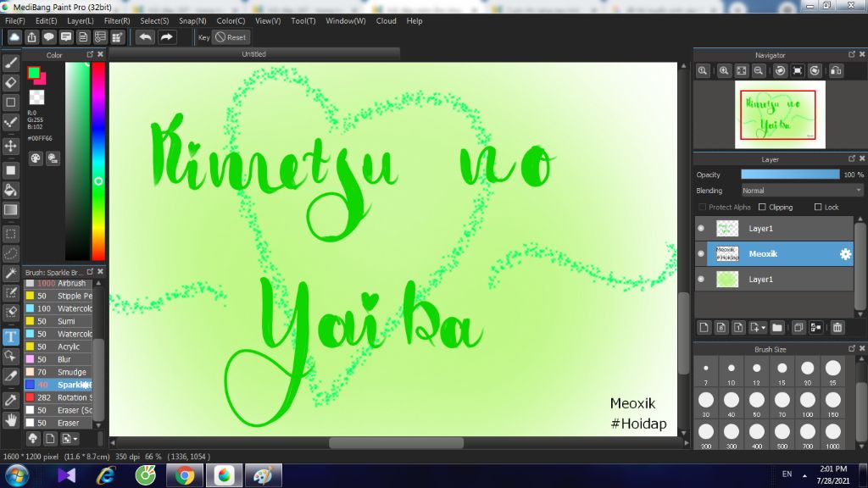The height and width of the screenshot is (488, 868).
Task: Open Chrome from the taskbar
Action: [184, 476]
